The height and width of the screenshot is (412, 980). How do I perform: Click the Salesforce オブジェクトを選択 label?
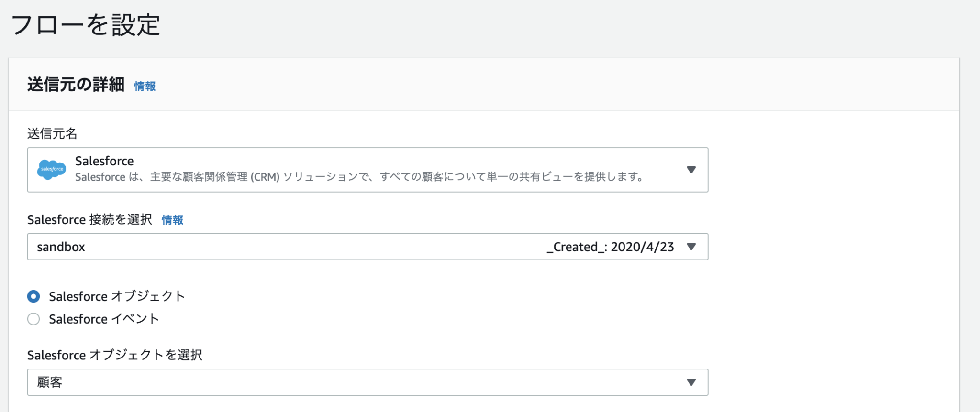[115, 355]
